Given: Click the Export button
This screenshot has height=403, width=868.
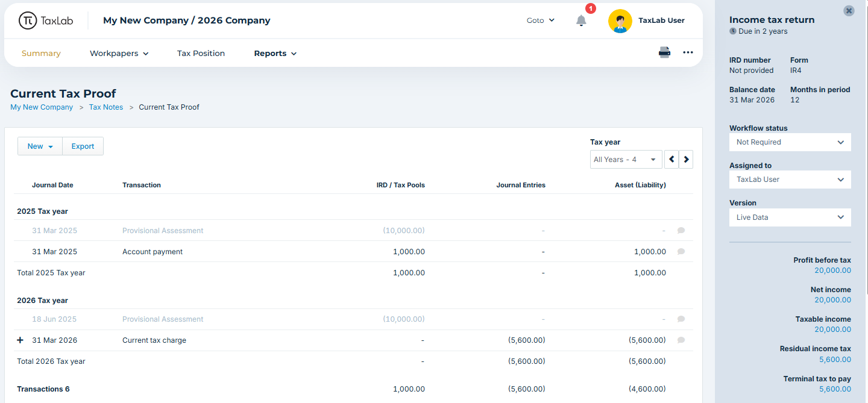Looking at the screenshot, I should (83, 146).
